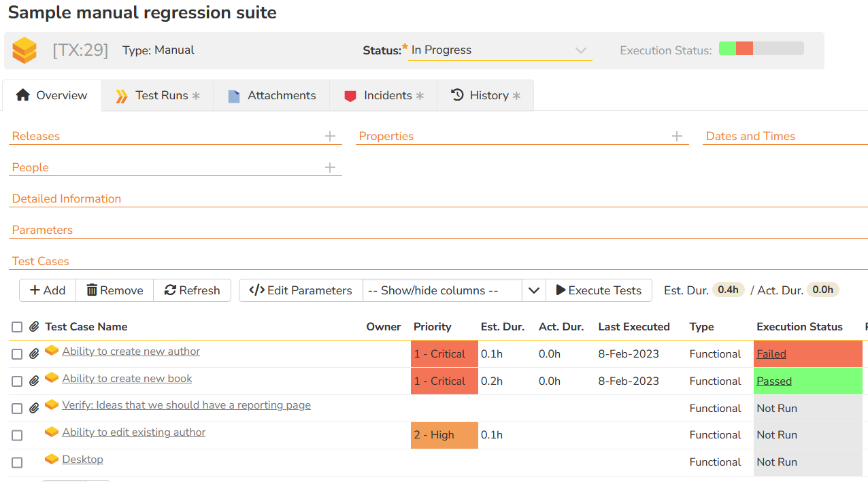
Task: Click test case icon beside 'Desktop'
Action: click(52, 460)
